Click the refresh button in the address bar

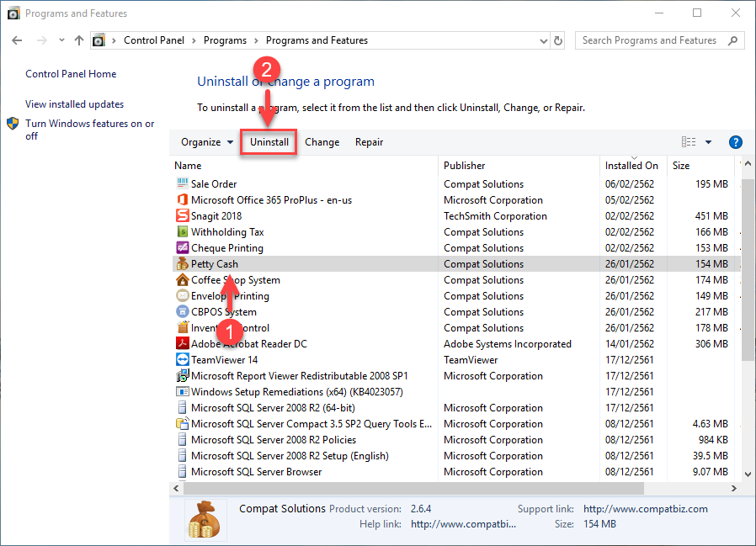tap(558, 40)
